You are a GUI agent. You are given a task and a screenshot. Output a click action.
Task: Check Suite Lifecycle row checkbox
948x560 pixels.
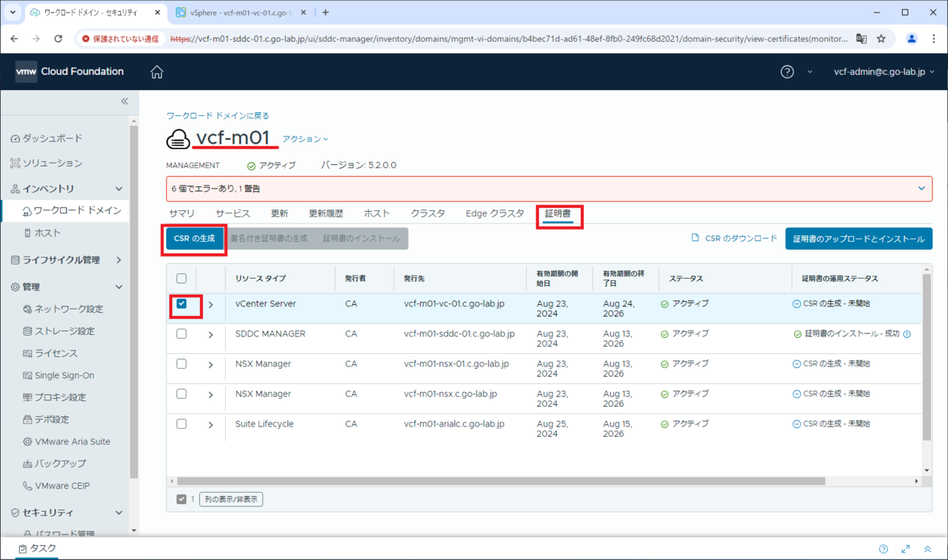(182, 424)
